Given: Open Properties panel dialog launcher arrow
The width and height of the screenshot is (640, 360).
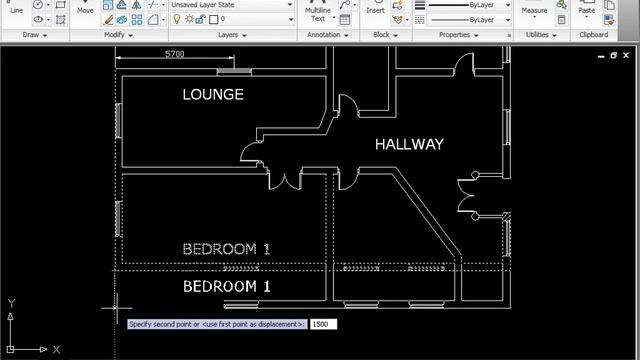Looking at the screenshot, I should [509, 36].
